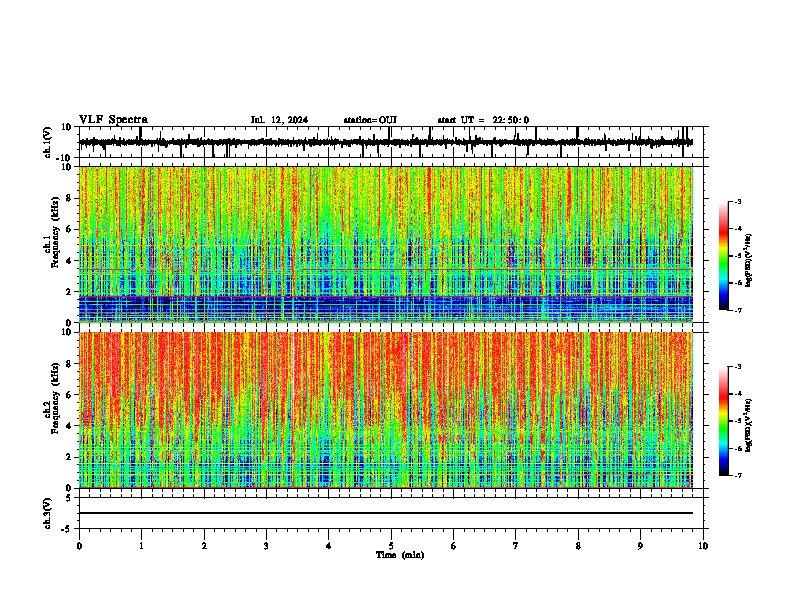Viewport: 792px width, 612px height.
Task: Click the ch.2 color scale bar
Action: coord(724,421)
